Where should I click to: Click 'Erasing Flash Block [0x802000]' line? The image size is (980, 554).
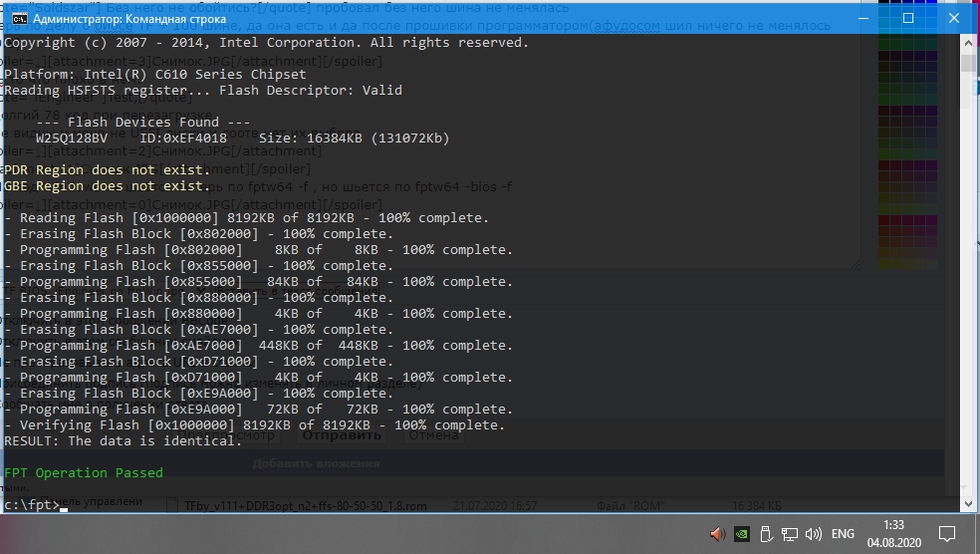[x=199, y=234]
